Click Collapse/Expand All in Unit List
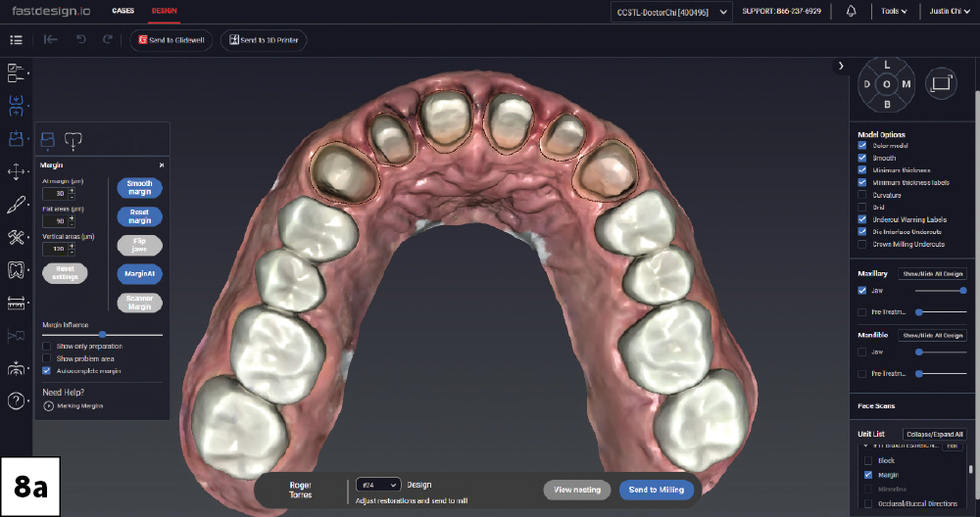This screenshot has width=980, height=517. 934,434
